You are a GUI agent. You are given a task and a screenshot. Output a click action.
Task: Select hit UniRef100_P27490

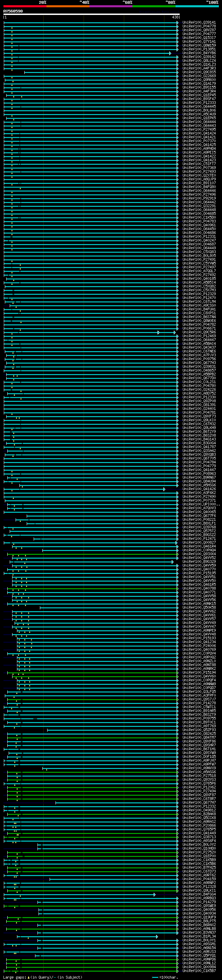coord(199,496)
